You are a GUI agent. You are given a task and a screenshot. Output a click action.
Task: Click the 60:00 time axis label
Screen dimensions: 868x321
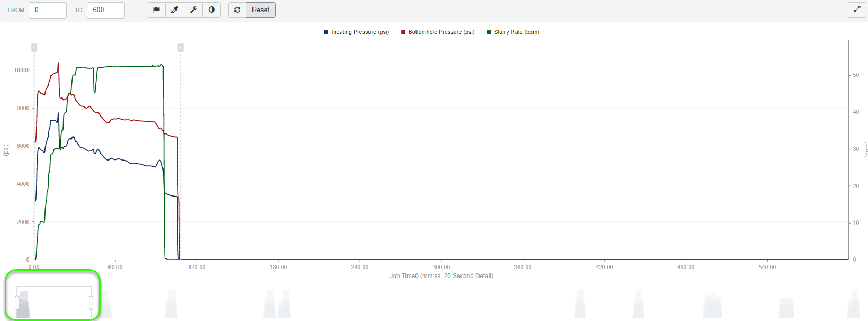pyautogui.click(x=115, y=267)
